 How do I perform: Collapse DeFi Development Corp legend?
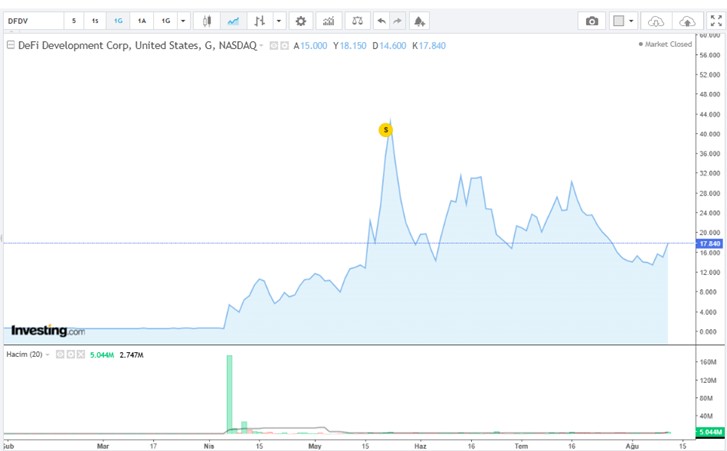point(11,45)
